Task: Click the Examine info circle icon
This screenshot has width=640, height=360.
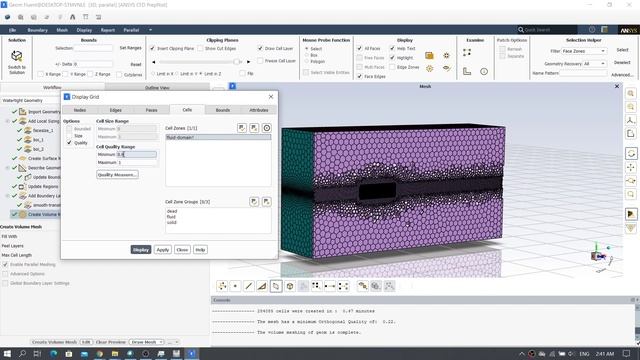Action: tap(484, 71)
